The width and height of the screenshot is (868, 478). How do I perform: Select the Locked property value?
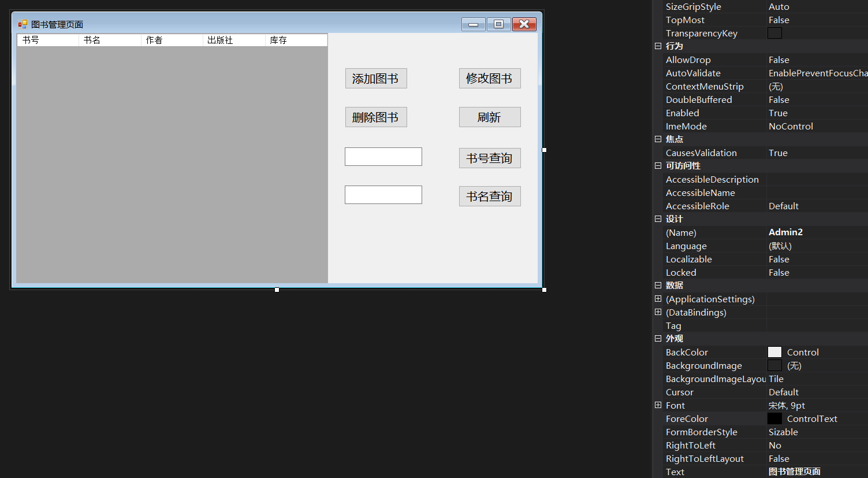pyautogui.click(x=779, y=273)
